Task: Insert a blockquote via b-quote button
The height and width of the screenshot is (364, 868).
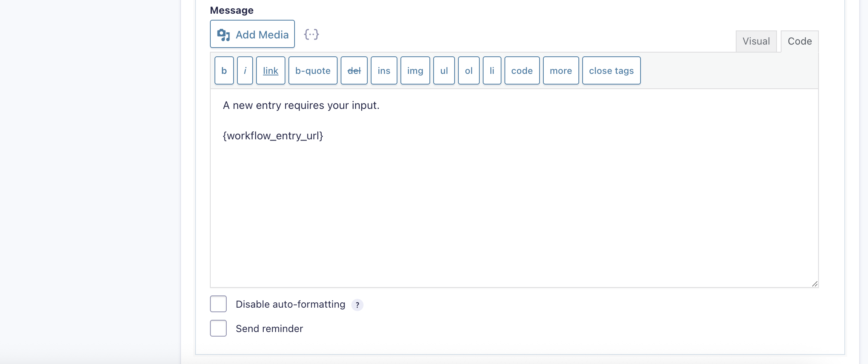Action: click(313, 71)
